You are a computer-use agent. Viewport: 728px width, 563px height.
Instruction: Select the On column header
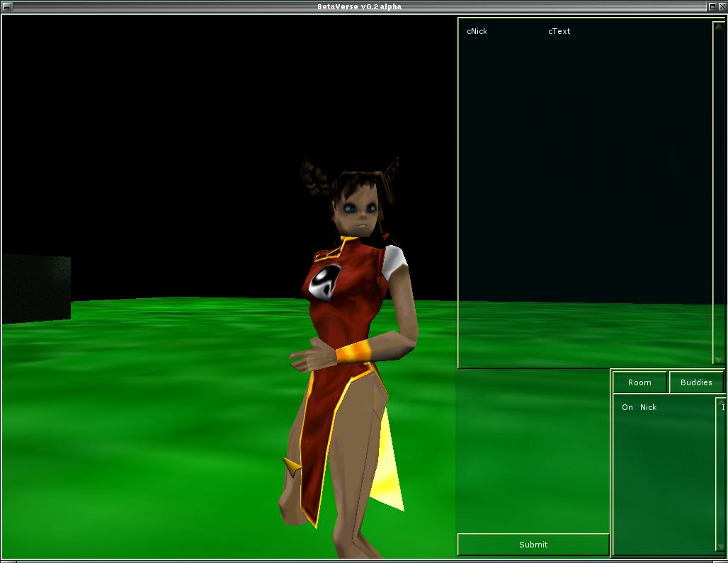point(627,407)
